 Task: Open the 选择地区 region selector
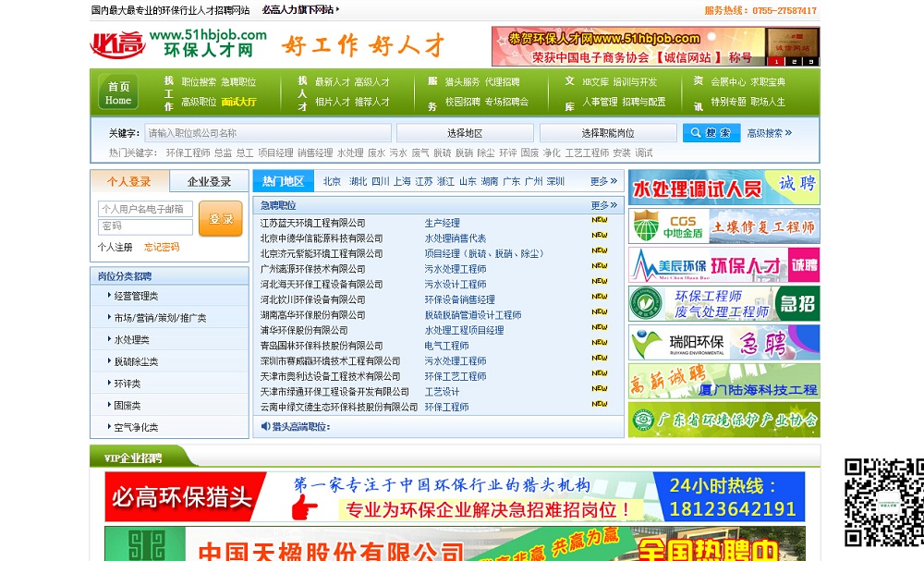point(465,132)
